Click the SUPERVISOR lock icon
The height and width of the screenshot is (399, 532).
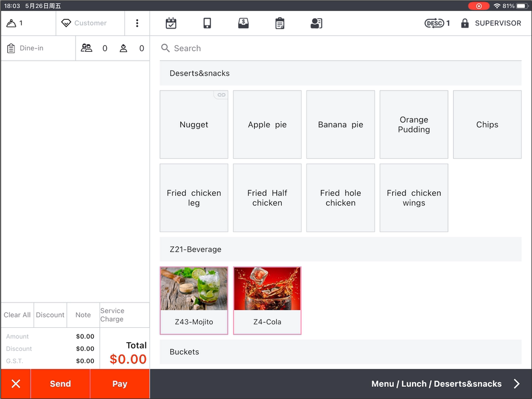point(465,23)
